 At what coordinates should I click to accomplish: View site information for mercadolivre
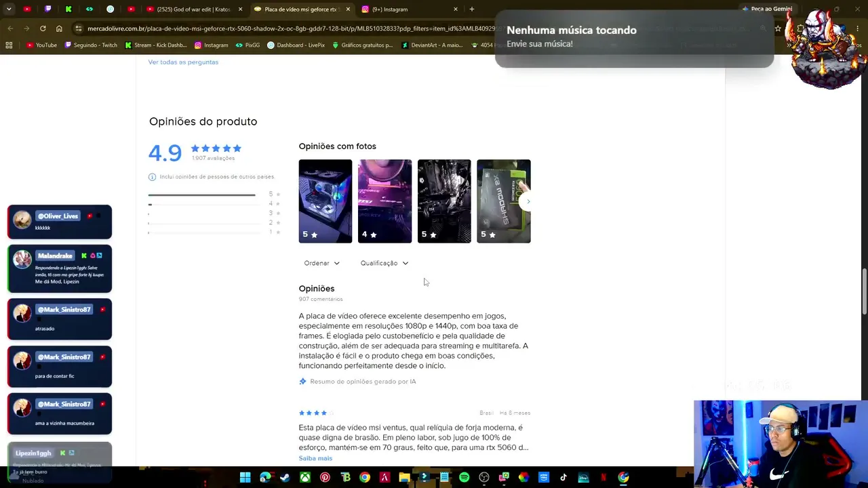(79, 28)
